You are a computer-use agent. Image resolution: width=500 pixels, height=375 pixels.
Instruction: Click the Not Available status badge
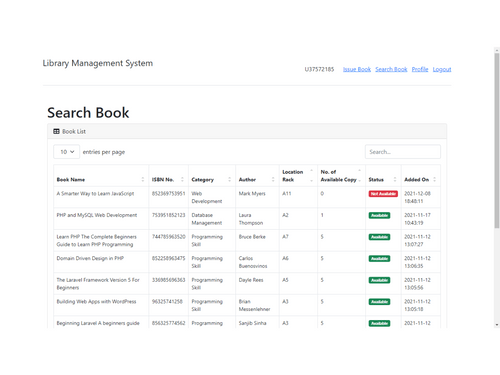click(383, 194)
